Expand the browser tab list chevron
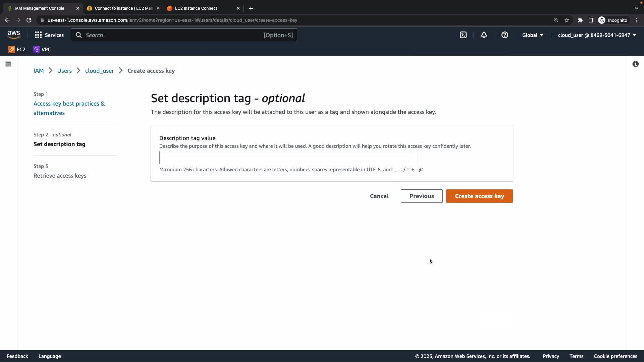This screenshot has height=362, width=644. [636, 8]
